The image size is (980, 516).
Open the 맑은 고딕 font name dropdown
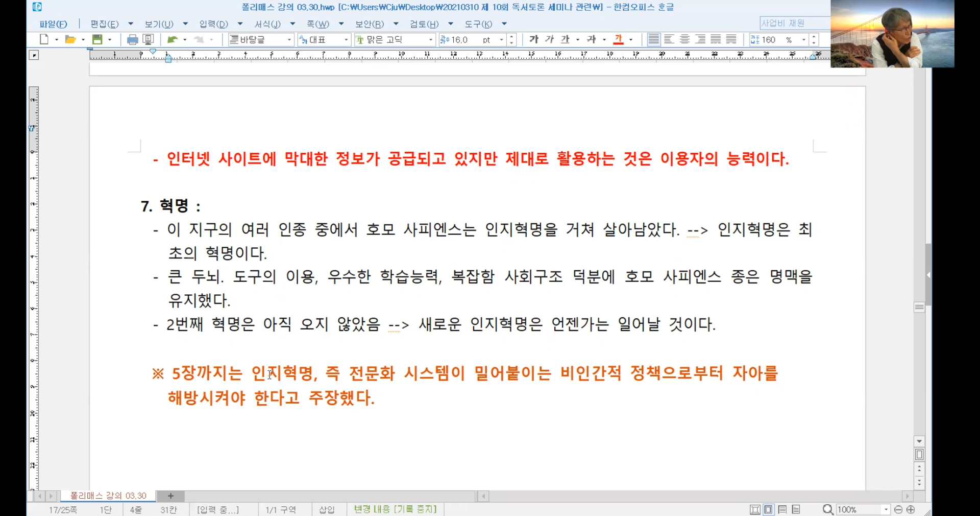tap(431, 40)
